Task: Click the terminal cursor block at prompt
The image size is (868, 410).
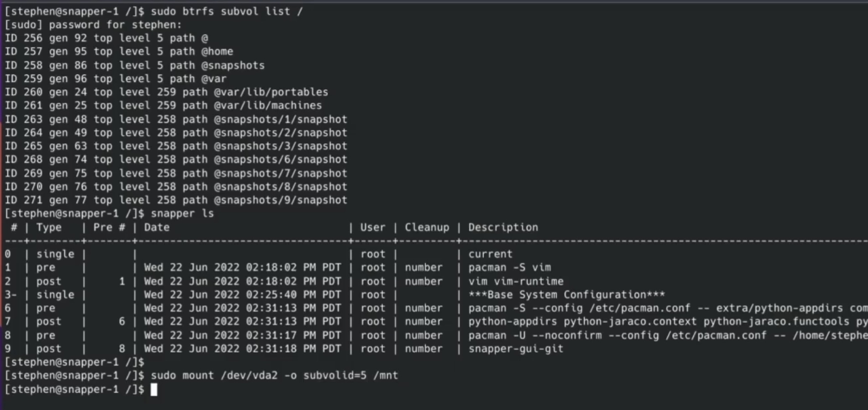Action: tap(154, 389)
